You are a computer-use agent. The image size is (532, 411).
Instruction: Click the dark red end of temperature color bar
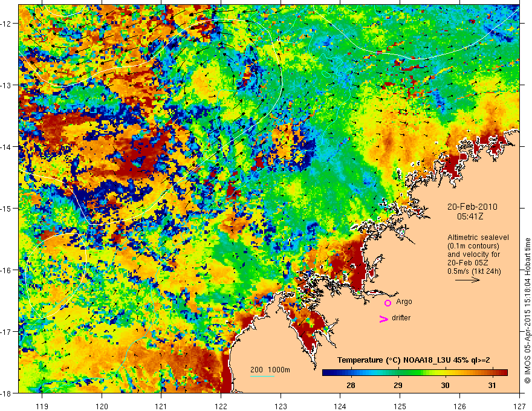(x=504, y=373)
